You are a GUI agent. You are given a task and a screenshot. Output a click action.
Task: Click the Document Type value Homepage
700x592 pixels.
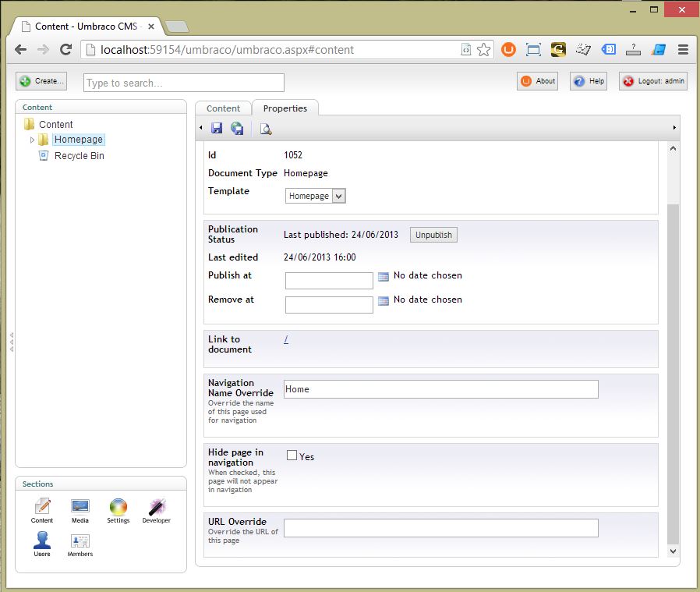(306, 173)
